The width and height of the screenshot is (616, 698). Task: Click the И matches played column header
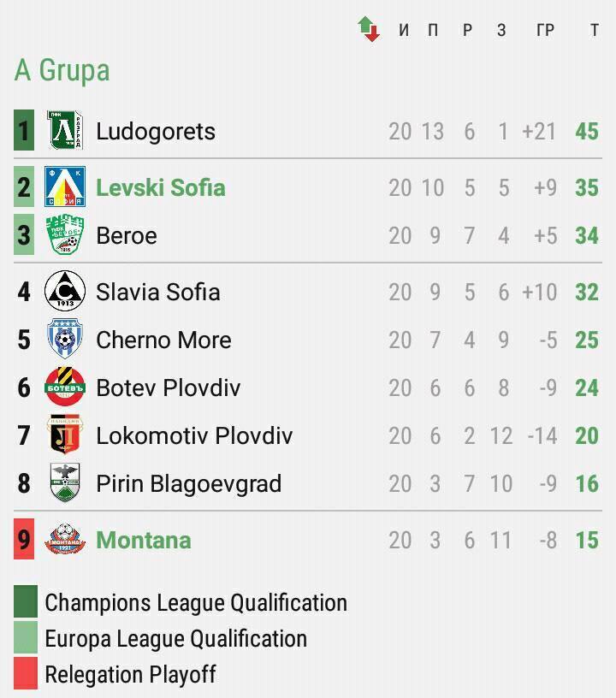tap(404, 30)
